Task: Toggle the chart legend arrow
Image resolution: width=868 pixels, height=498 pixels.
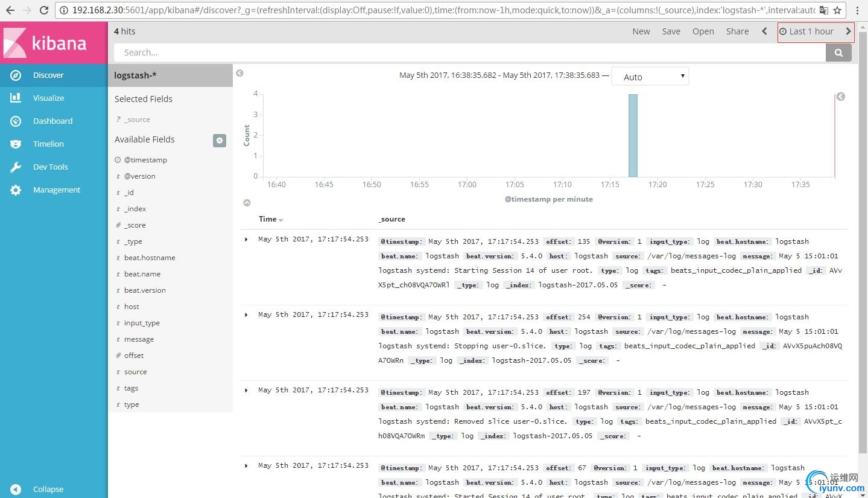Action: click(x=841, y=97)
